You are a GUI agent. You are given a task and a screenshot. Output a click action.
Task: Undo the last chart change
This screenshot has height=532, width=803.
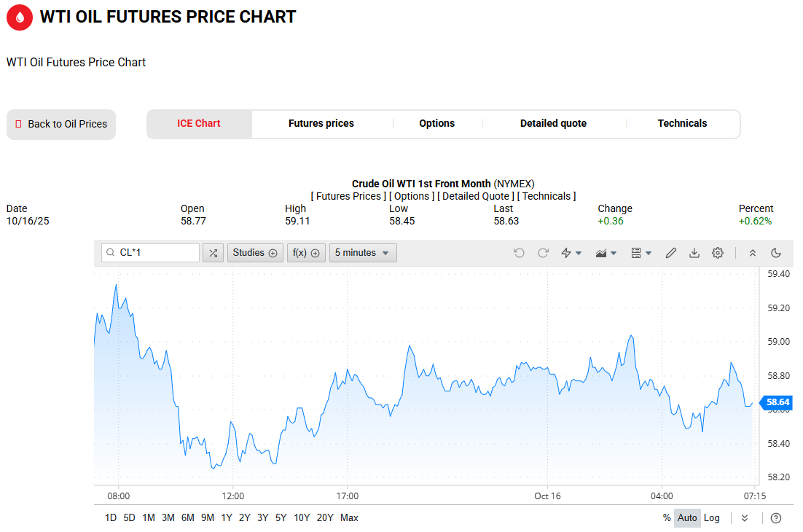519,253
